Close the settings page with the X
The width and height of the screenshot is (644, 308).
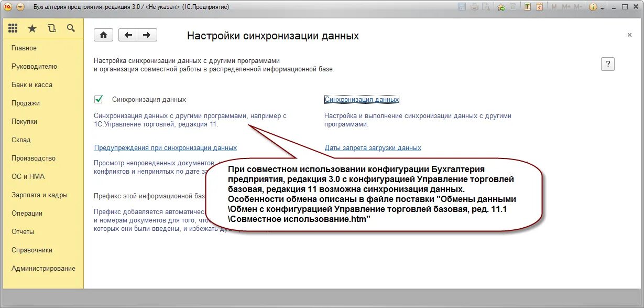coord(629,35)
